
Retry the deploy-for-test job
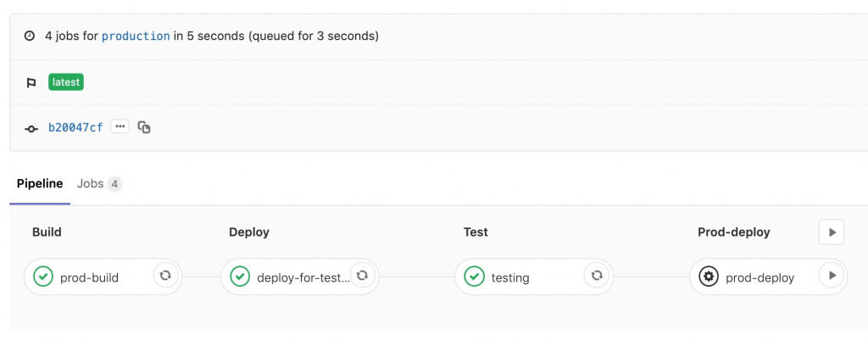362,276
